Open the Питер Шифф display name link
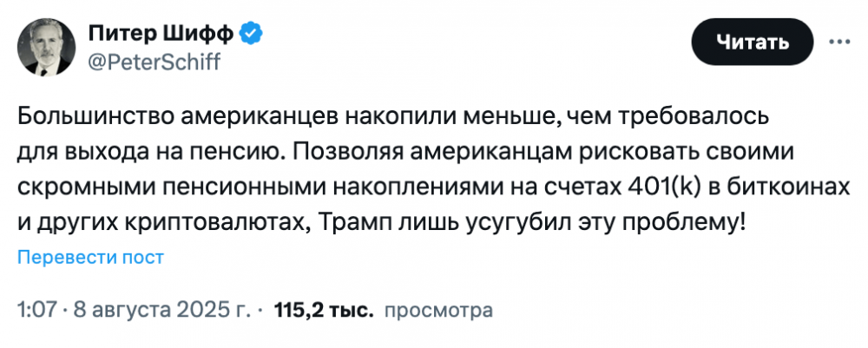The width and height of the screenshot is (868, 348). point(162,34)
